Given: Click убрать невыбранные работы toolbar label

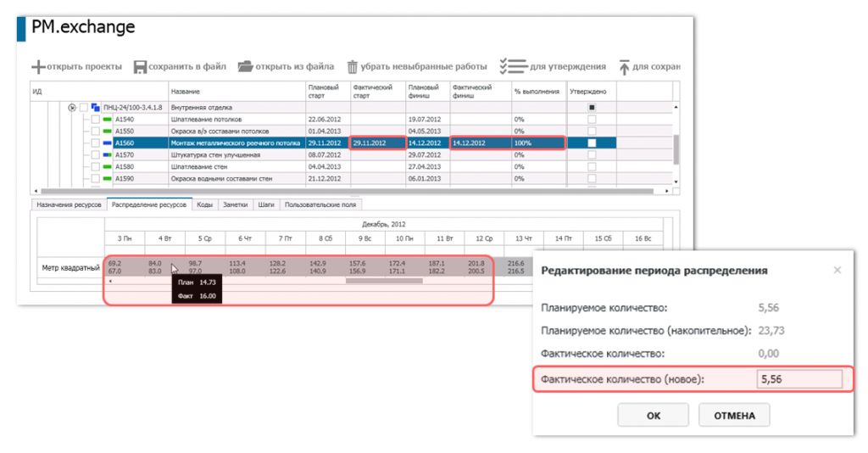Looking at the screenshot, I should [424, 66].
